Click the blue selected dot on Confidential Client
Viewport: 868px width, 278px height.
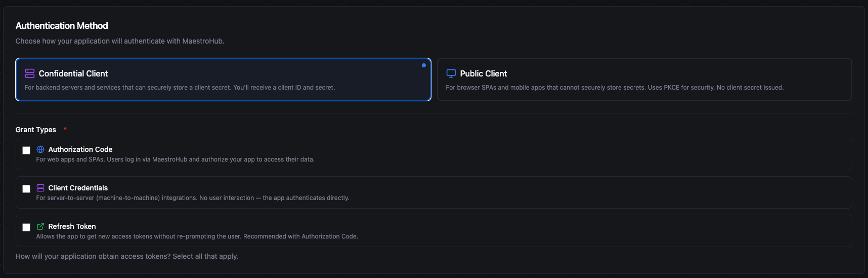click(424, 65)
